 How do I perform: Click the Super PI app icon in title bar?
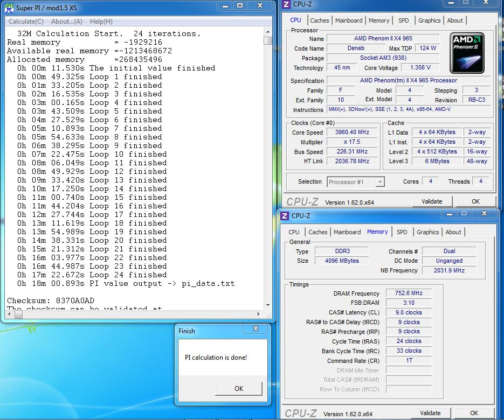click(x=9, y=8)
